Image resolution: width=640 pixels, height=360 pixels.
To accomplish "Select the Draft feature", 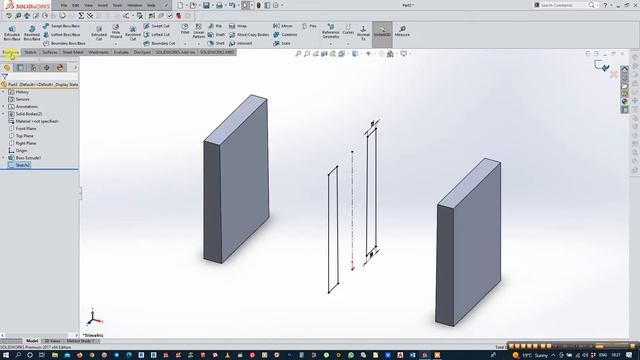I will 216,35.
